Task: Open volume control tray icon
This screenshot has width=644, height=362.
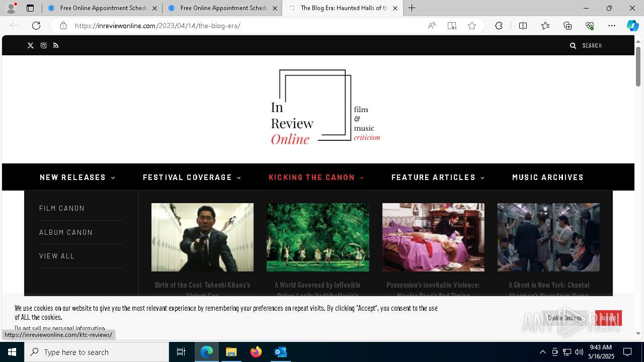Action: [579, 352]
